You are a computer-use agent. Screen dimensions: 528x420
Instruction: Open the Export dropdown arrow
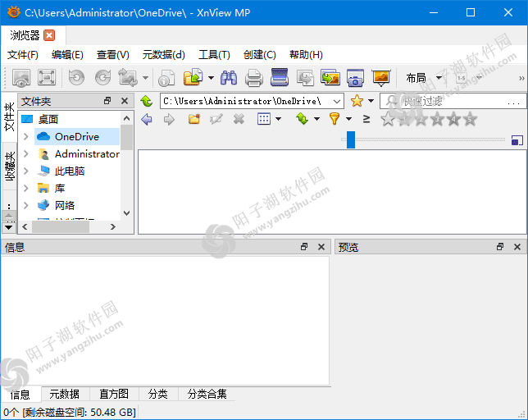(212, 78)
